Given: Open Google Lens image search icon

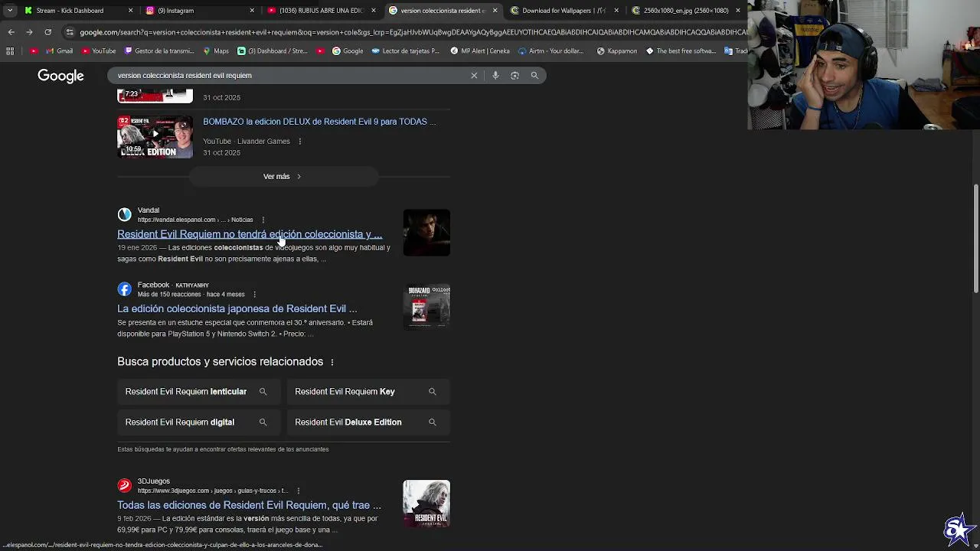Looking at the screenshot, I should coord(514,75).
